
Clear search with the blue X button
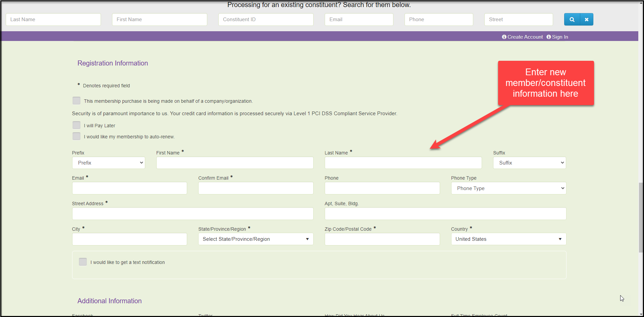pyautogui.click(x=587, y=19)
